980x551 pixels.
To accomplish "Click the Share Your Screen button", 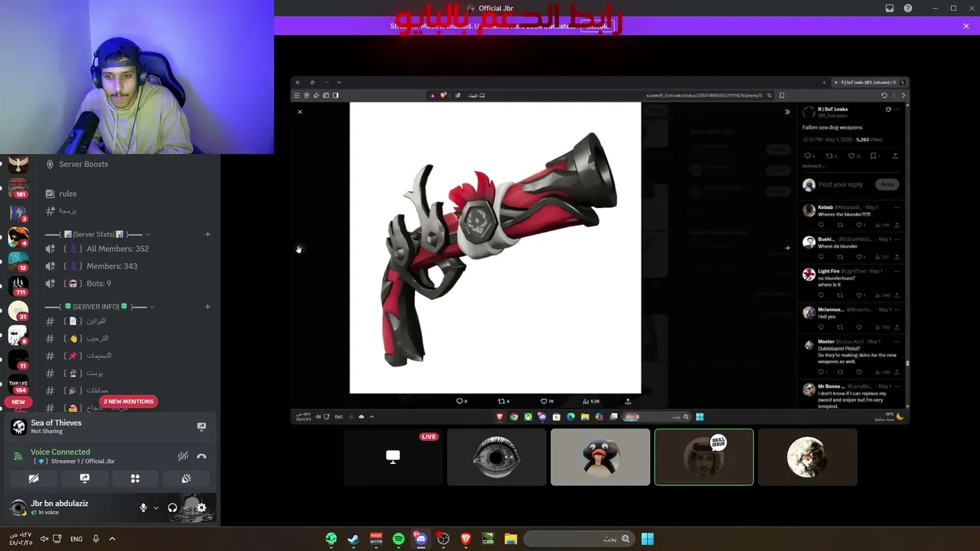I will [x=84, y=478].
